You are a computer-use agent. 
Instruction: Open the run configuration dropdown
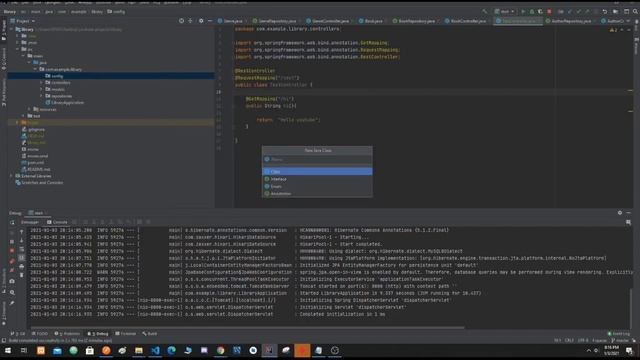click(x=504, y=11)
